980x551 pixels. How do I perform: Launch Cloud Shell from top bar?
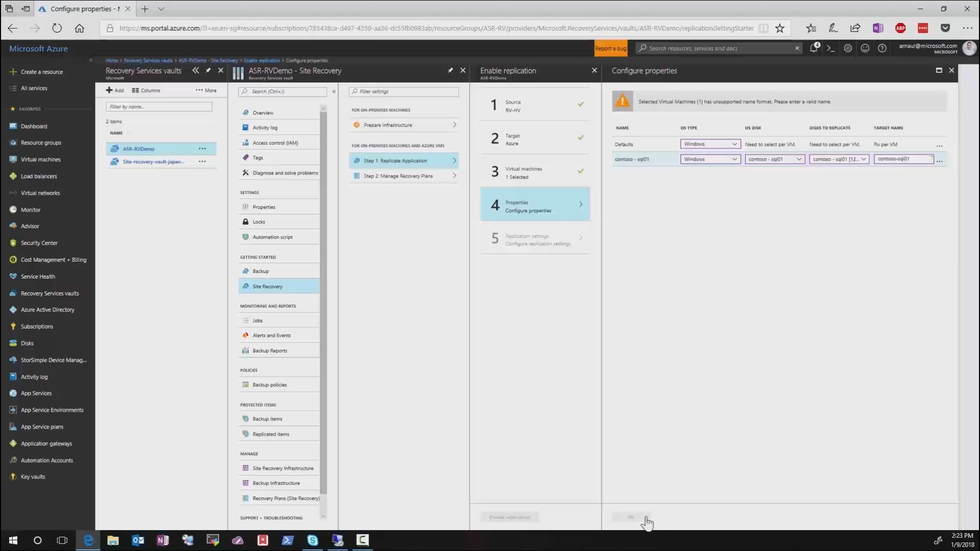(x=830, y=48)
